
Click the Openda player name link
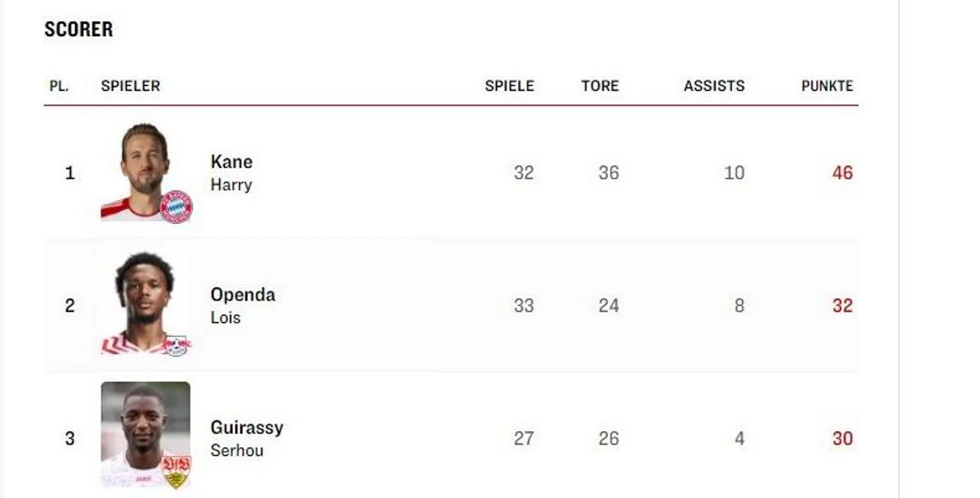click(242, 295)
